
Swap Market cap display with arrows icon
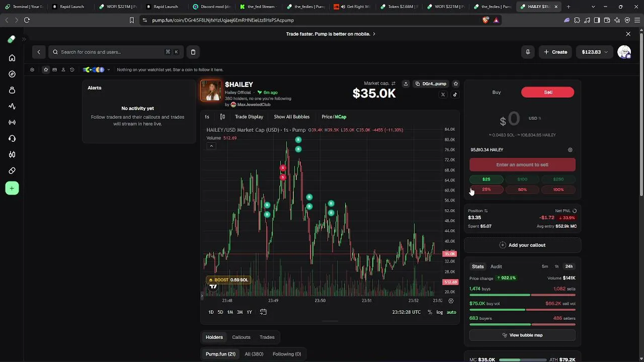click(393, 83)
